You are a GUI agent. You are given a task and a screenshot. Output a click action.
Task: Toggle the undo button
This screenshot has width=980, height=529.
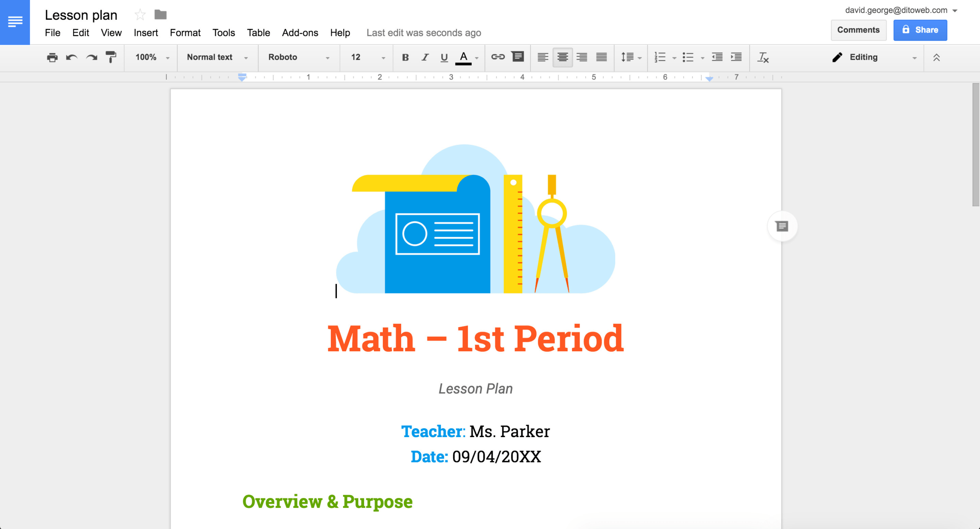click(72, 57)
